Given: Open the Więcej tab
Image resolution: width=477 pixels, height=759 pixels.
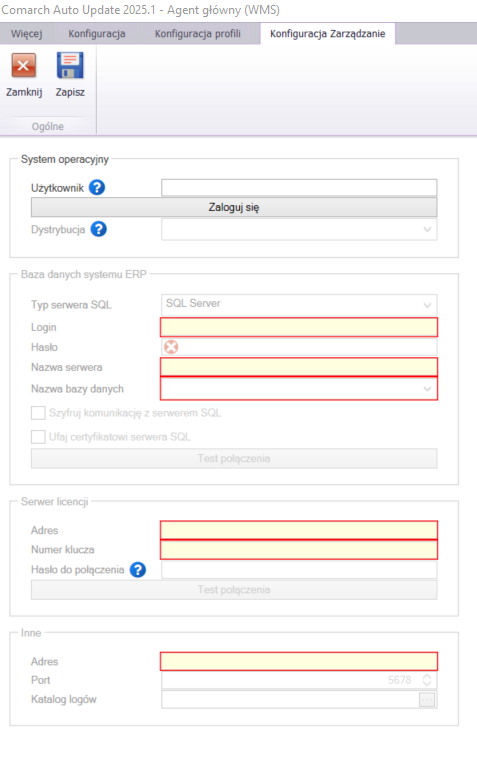Looking at the screenshot, I should tap(27, 34).
